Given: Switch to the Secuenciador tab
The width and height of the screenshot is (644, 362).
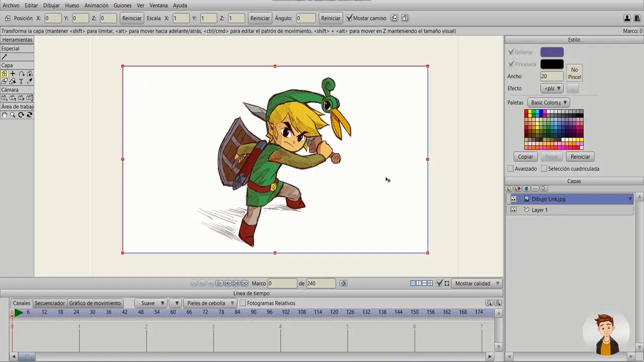Looking at the screenshot, I should tap(50, 303).
